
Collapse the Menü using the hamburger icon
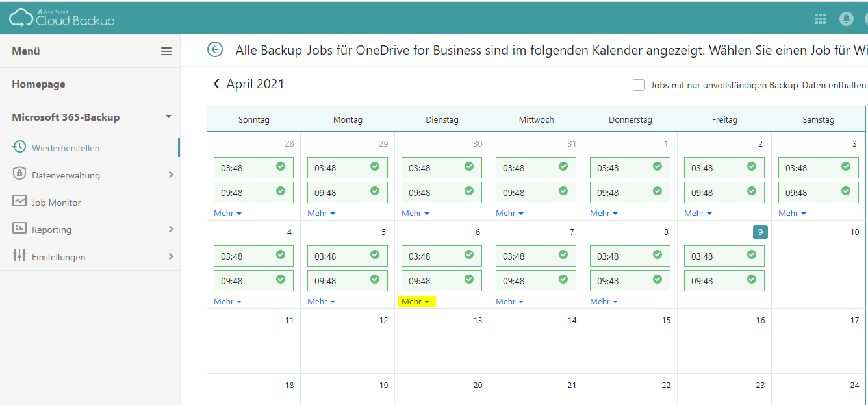click(x=166, y=51)
